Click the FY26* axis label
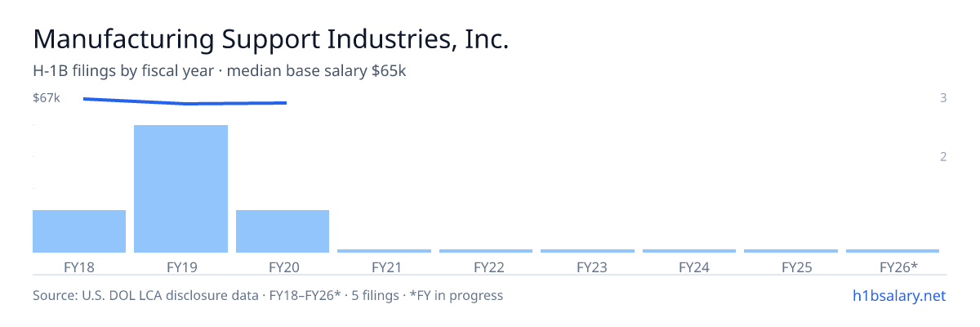Screen dimensions: 980x327 [x=898, y=267]
